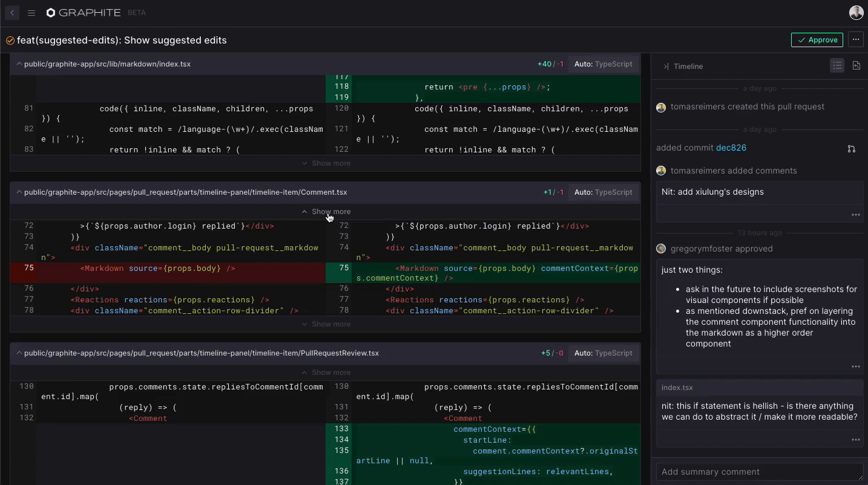868x485 pixels.
Task: Open the pull request more options menu
Action: click(x=855, y=40)
